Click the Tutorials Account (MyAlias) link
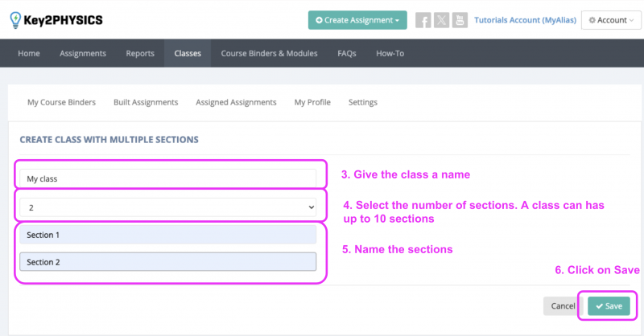Image resolution: width=644 pixels, height=336 pixels. (526, 20)
